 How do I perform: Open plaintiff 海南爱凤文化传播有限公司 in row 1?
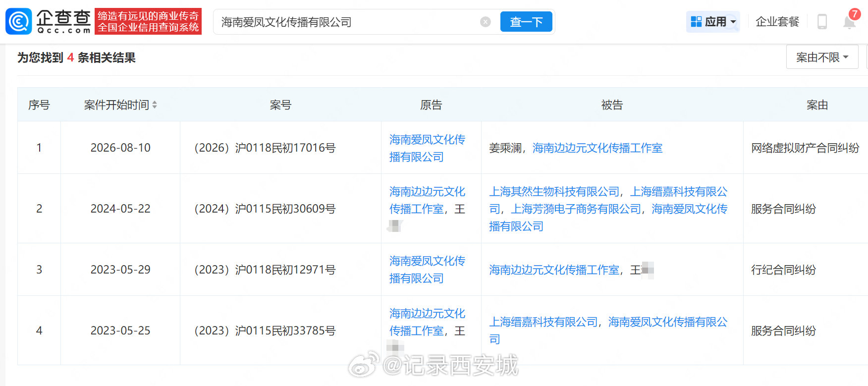click(427, 148)
